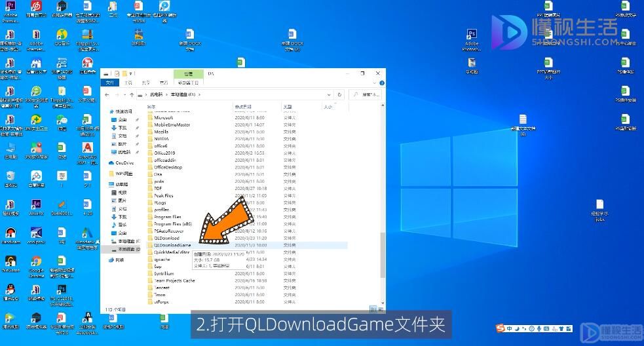
Task: Expand the address bar history dropdown
Action: 329,94
